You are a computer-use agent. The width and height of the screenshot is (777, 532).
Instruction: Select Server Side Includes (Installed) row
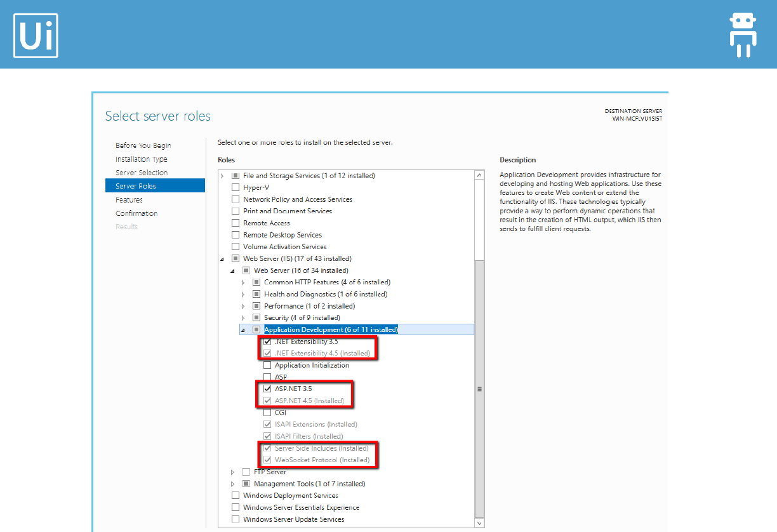(322, 448)
